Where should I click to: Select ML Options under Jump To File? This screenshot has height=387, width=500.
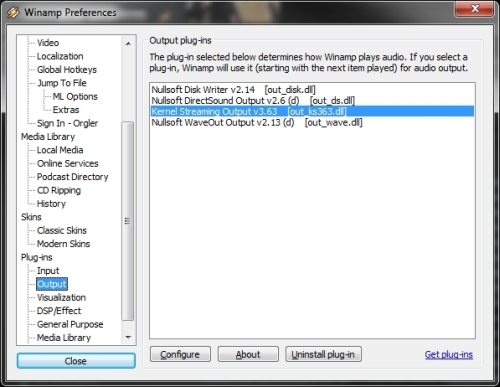[75, 96]
